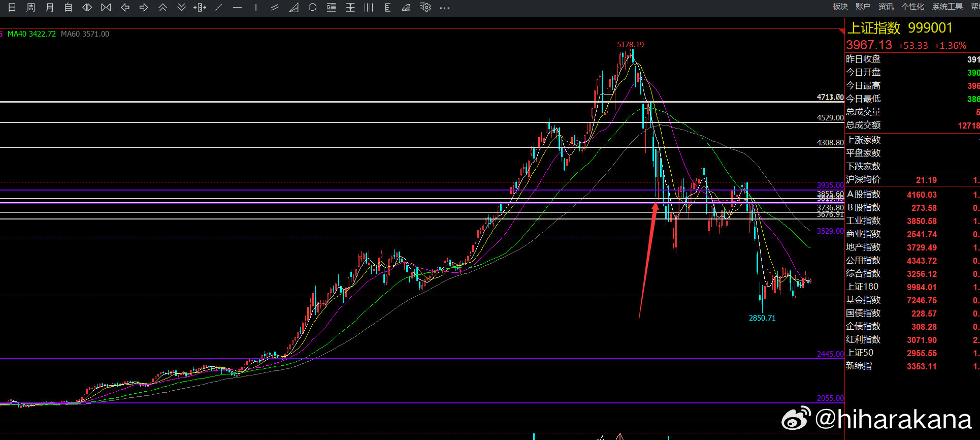Viewport: 980px width, 440px height.
Task: Click the right arrow scroll icon
Action: [144, 8]
